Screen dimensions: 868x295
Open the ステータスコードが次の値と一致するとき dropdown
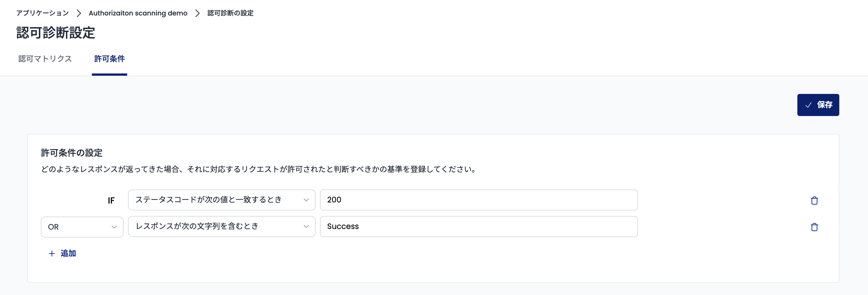[x=221, y=200]
